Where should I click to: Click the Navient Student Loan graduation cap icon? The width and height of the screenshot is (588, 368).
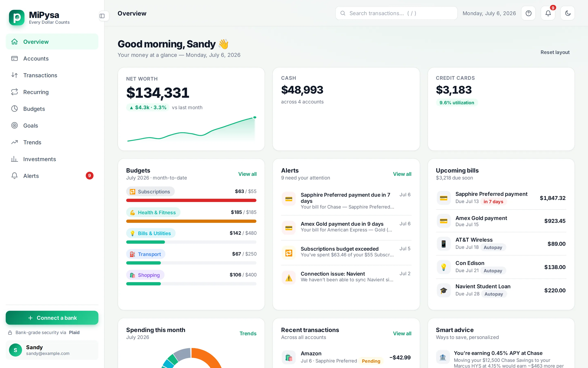(x=444, y=290)
